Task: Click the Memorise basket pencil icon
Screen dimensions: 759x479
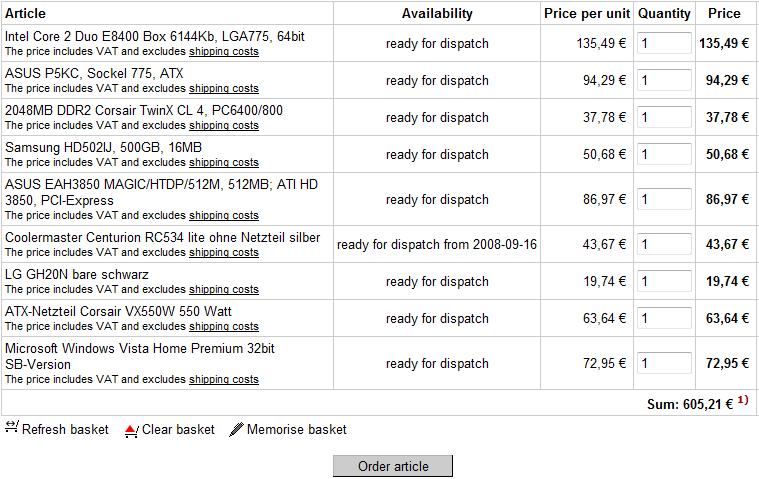Action: click(236, 429)
